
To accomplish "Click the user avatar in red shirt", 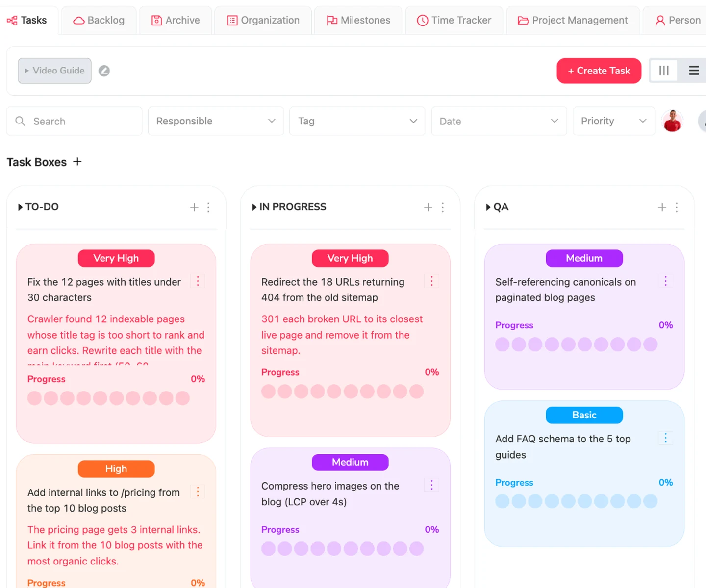I will [672, 121].
